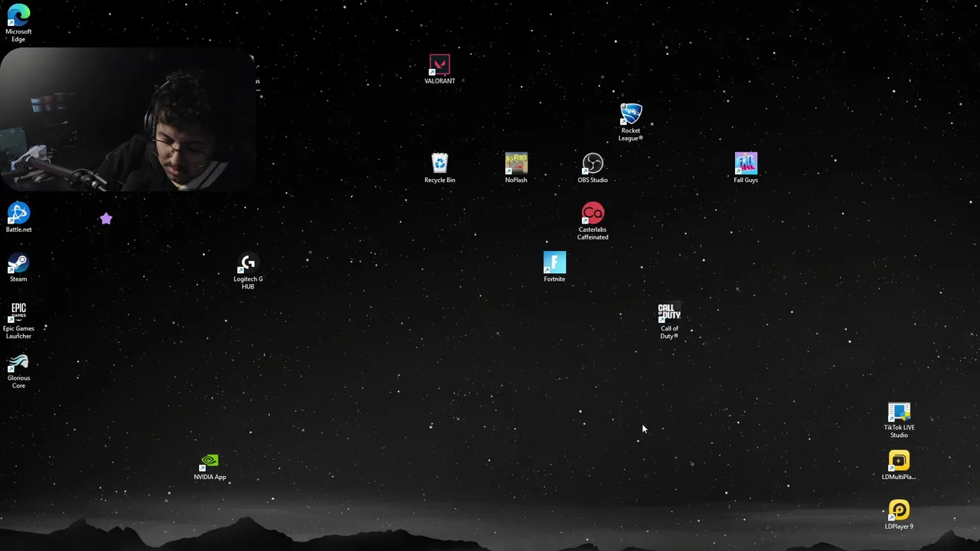Screen dimensions: 980x551
Task: Select the Rocket League shortcut
Action: click(x=631, y=122)
